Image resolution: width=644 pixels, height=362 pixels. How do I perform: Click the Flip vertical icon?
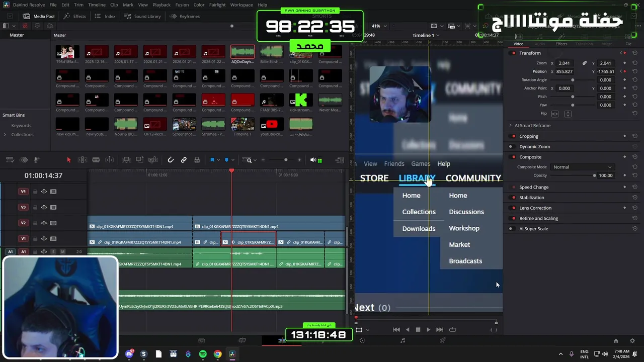click(568, 114)
